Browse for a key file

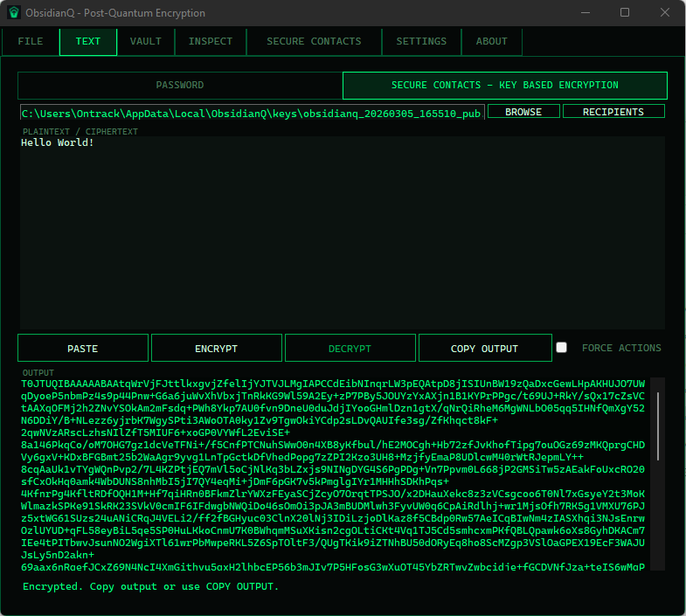(523, 112)
